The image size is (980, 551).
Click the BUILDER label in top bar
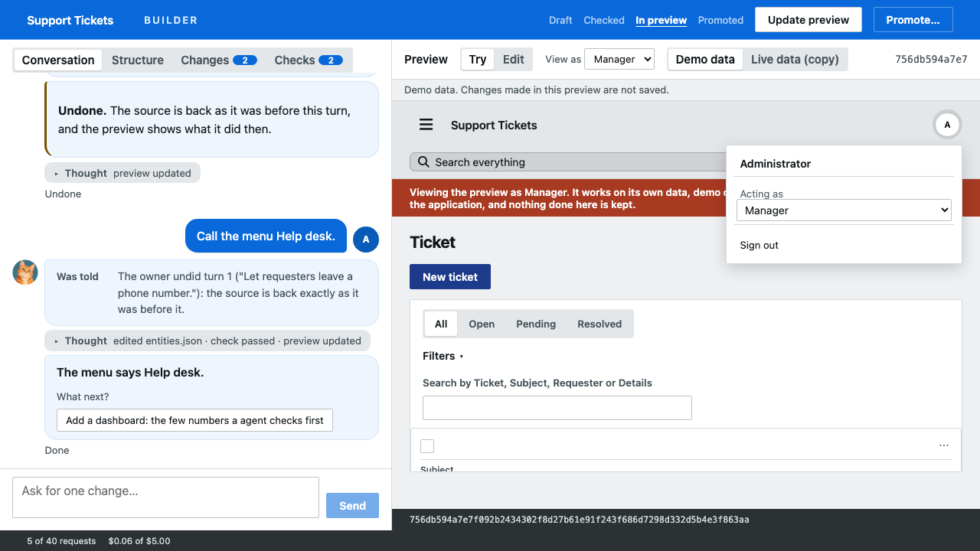[x=171, y=20]
